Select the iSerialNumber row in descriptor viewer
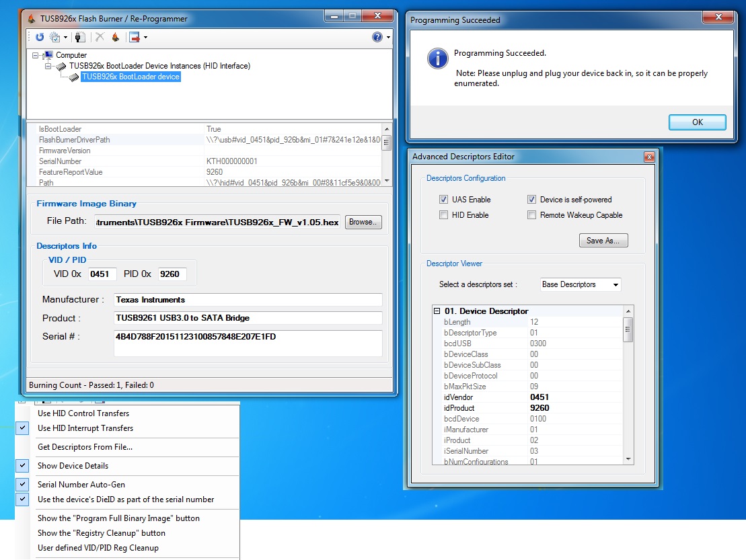Viewport: 746px width, 560px height. click(527, 450)
